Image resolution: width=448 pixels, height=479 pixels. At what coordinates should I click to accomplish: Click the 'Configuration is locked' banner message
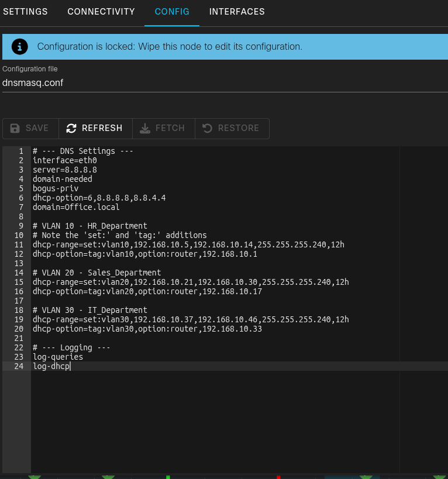click(x=170, y=46)
